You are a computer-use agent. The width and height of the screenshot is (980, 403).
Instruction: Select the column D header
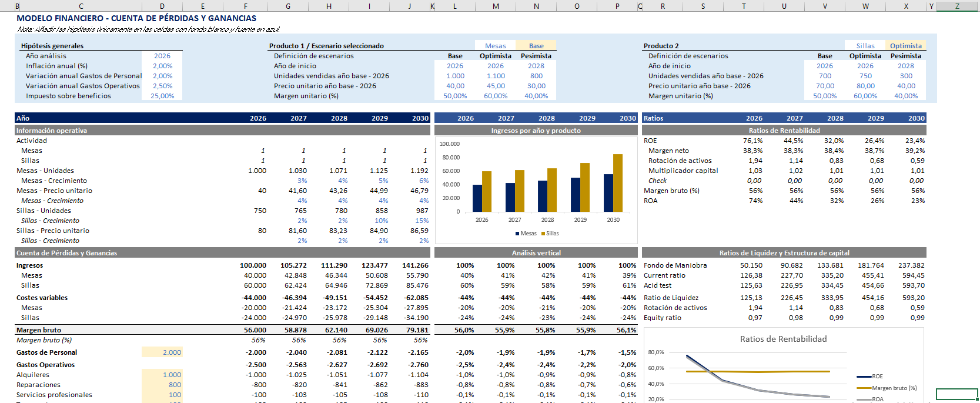point(162,6)
